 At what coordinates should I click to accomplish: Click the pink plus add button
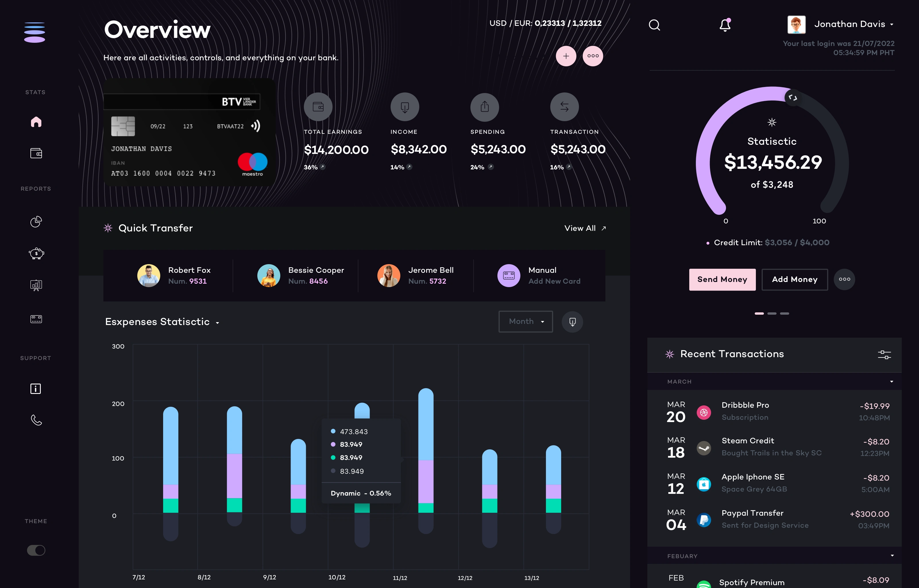(566, 56)
